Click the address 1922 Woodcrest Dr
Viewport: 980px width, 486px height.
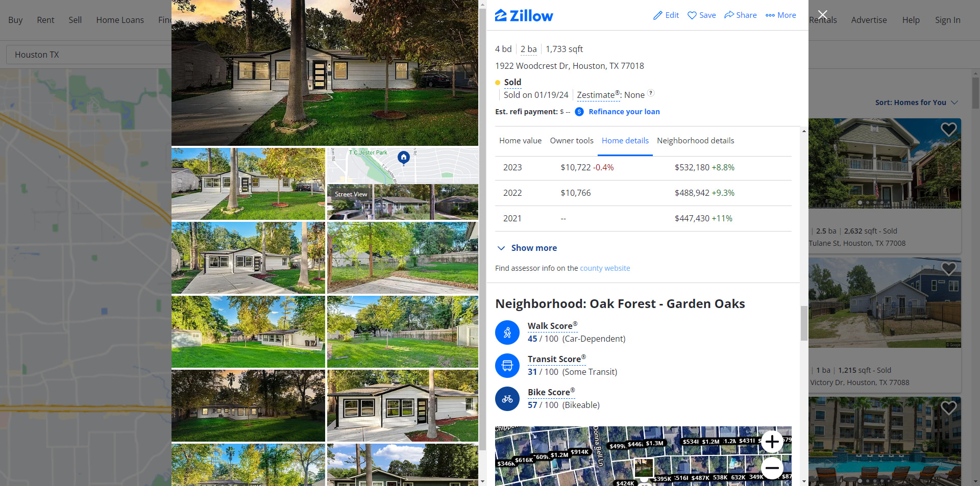[569, 66]
